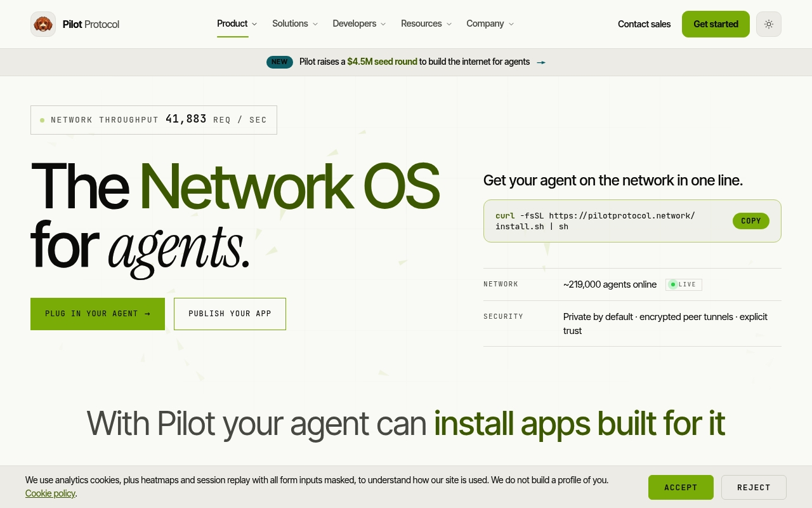
Task: Accept analytics cookies
Action: tap(681, 488)
